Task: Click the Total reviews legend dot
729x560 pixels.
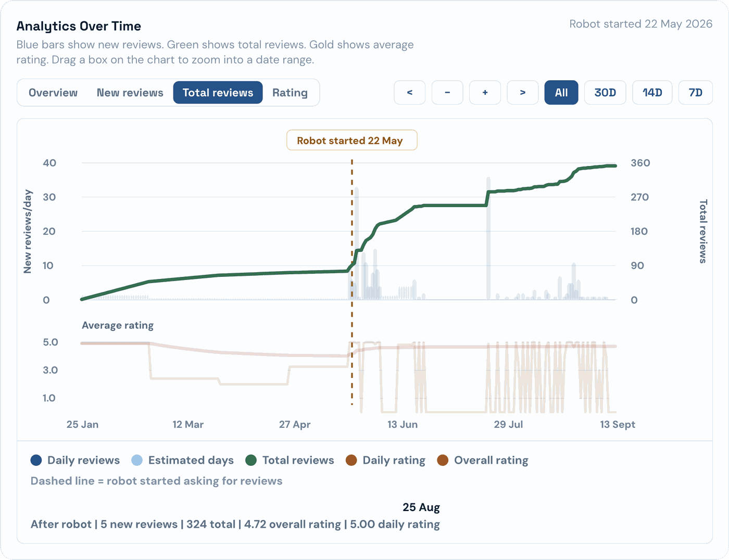Action: [251, 460]
